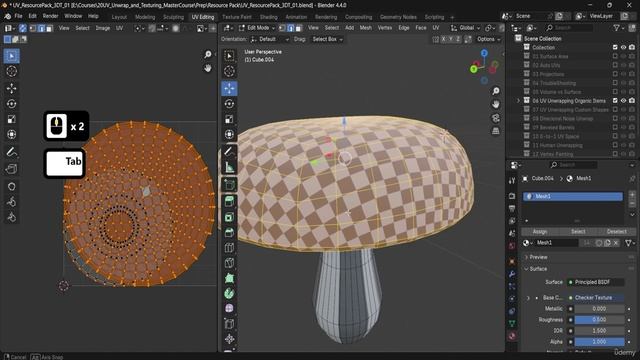Activate the Spin tool
640x360 pixels.
click(x=229, y=293)
